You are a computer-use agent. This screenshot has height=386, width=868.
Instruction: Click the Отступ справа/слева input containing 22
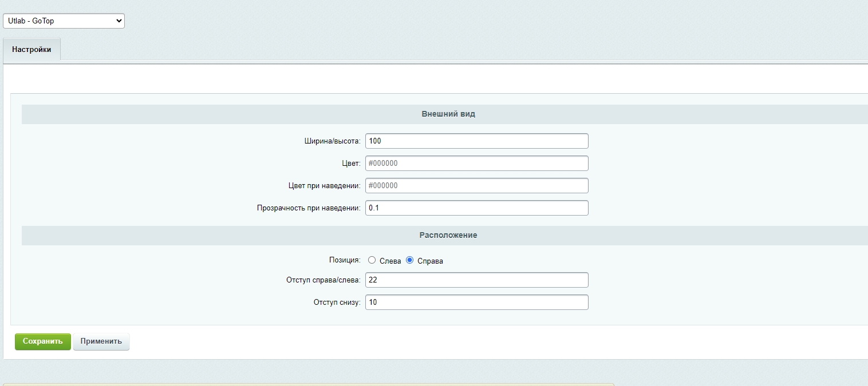(x=476, y=280)
